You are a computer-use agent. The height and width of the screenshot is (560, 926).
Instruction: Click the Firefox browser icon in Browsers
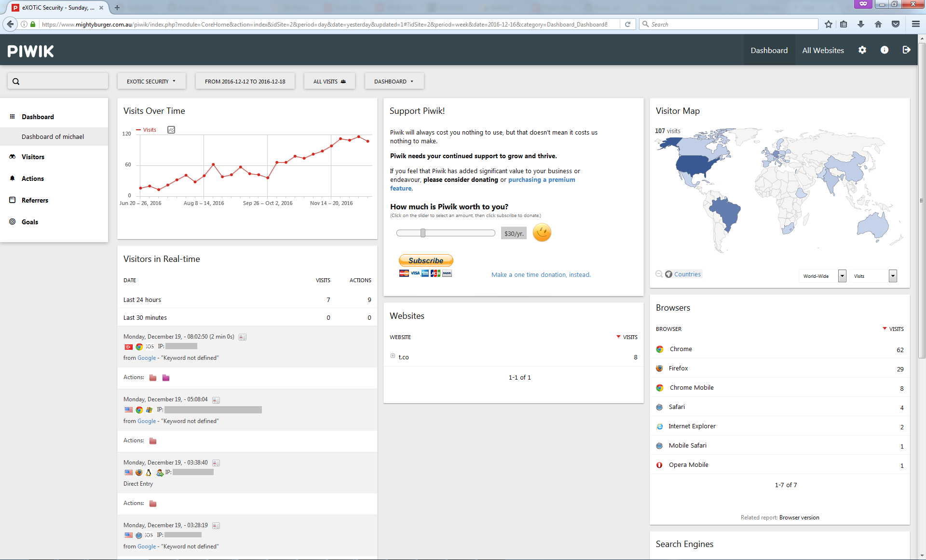click(659, 369)
